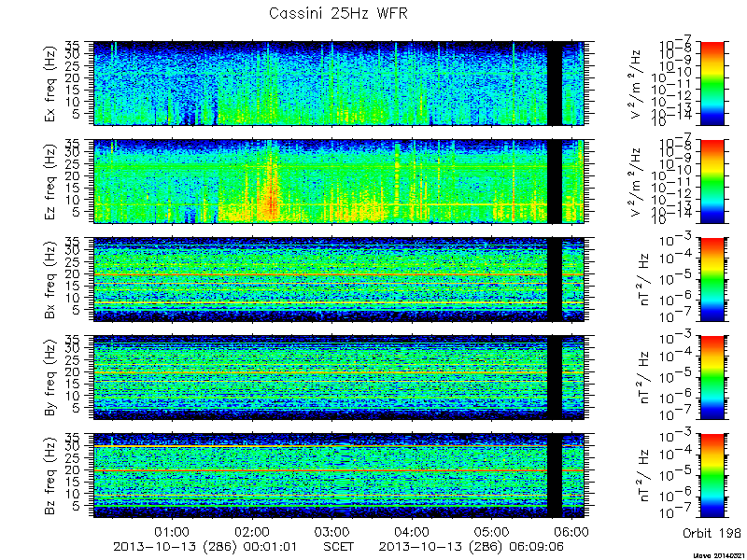Click the nT²/Hz unit label beside Bz color bar
This screenshot has width=747, height=560.
(643, 476)
